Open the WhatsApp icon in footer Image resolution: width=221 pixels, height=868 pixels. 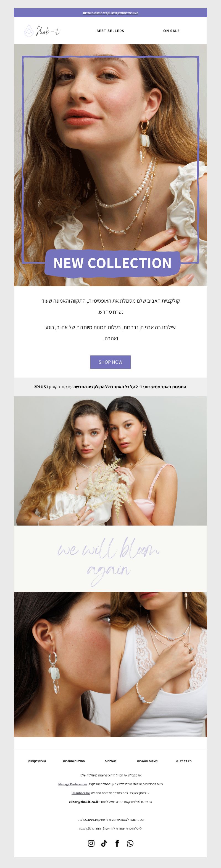pyautogui.click(x=130, y=843)
